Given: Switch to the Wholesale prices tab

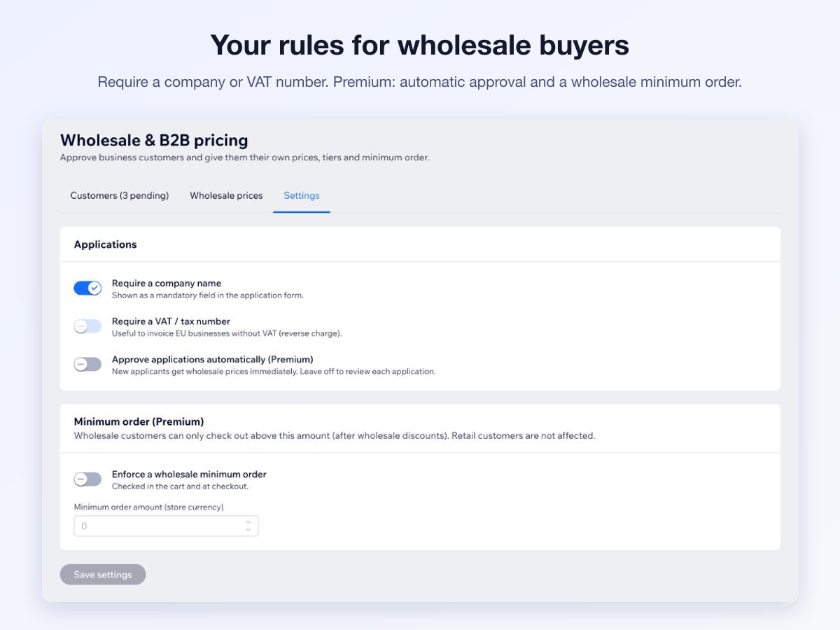Looking at the screenshot, I should [x=226, y=196].
